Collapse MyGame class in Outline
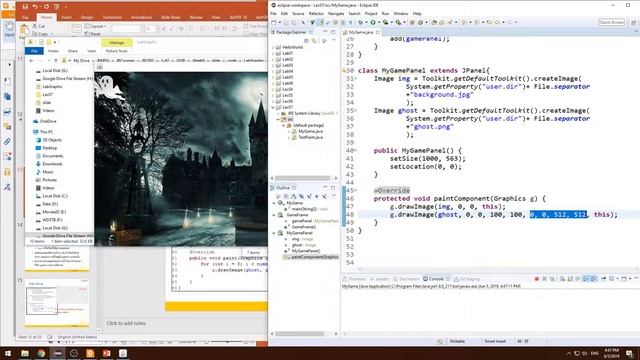The width and height of the screenshot is (640, 360). pos(274,203)
